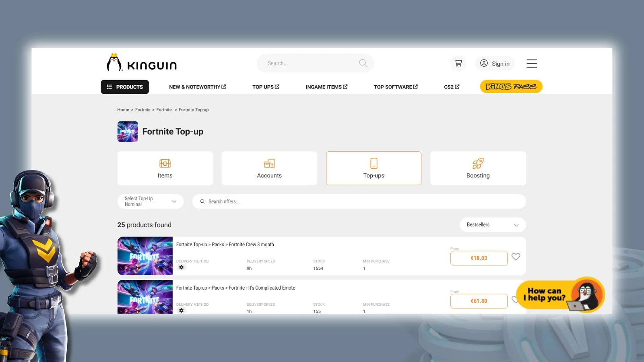
Task: Open It's Complicated Emote thumbnail
Action: tap(145, 297)
